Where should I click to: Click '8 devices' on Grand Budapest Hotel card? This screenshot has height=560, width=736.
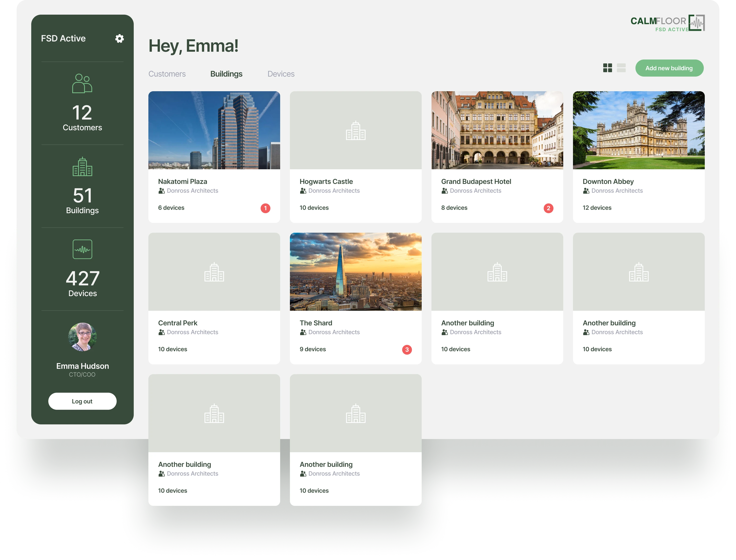pyautogui.click(x=454, y=208)
